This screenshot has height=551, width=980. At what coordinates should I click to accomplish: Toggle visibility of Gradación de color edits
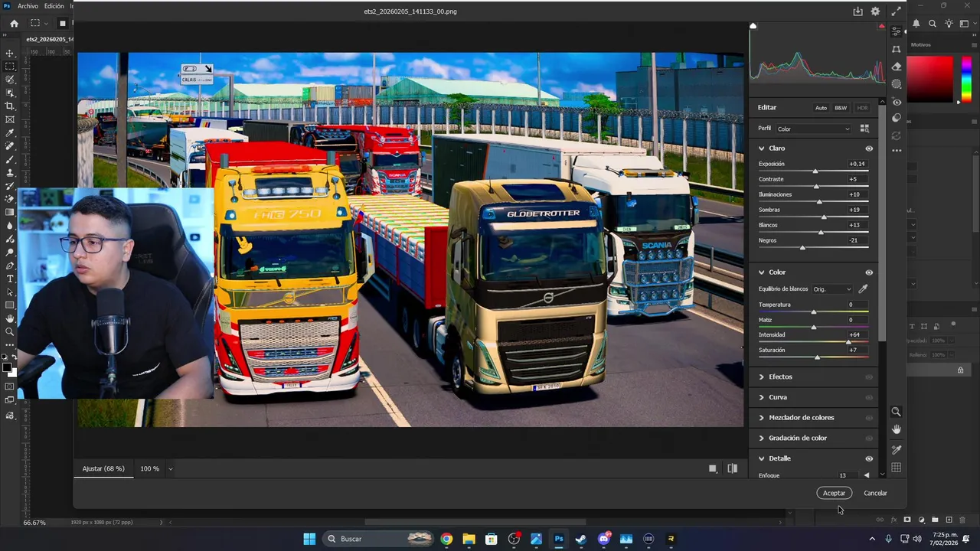(869, 438)
